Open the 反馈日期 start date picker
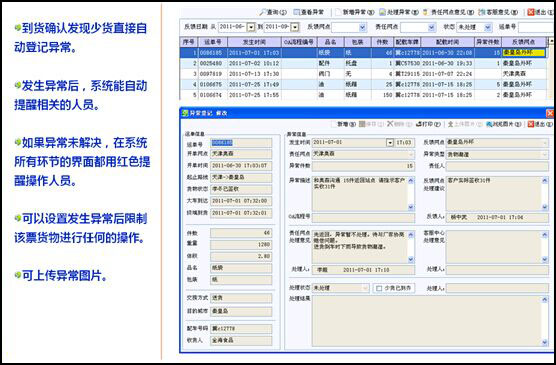556x365 pixels. pos(251,27)
